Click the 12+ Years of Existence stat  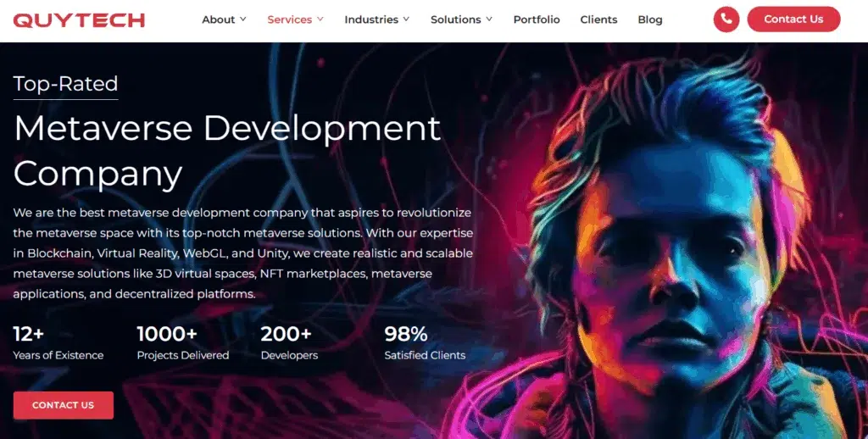pyautogui.click(x=58, y=343)
